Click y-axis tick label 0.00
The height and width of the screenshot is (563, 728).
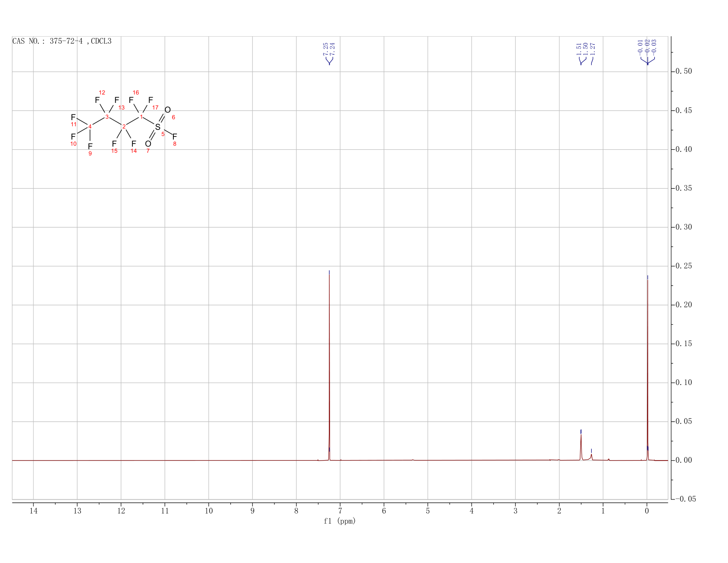(685, 461)
